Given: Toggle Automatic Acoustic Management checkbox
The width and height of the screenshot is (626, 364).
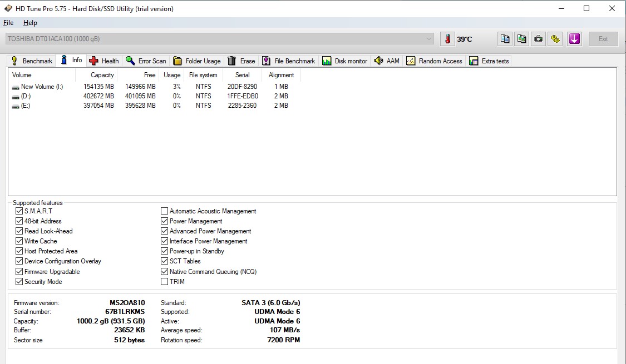Looking at the screenshot, I should pos(164,211).
